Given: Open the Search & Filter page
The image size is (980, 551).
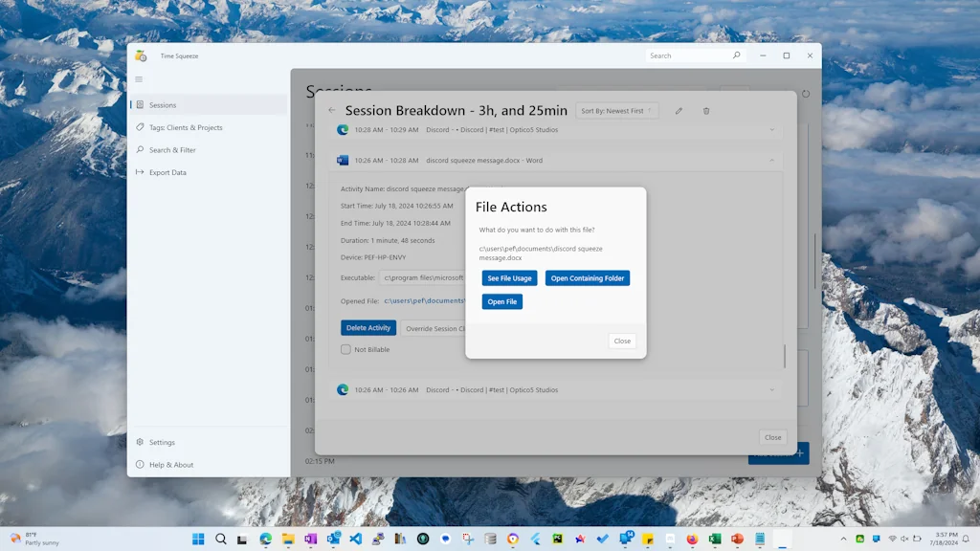Looking at the screenshot, I should click(x=172, y=150).
